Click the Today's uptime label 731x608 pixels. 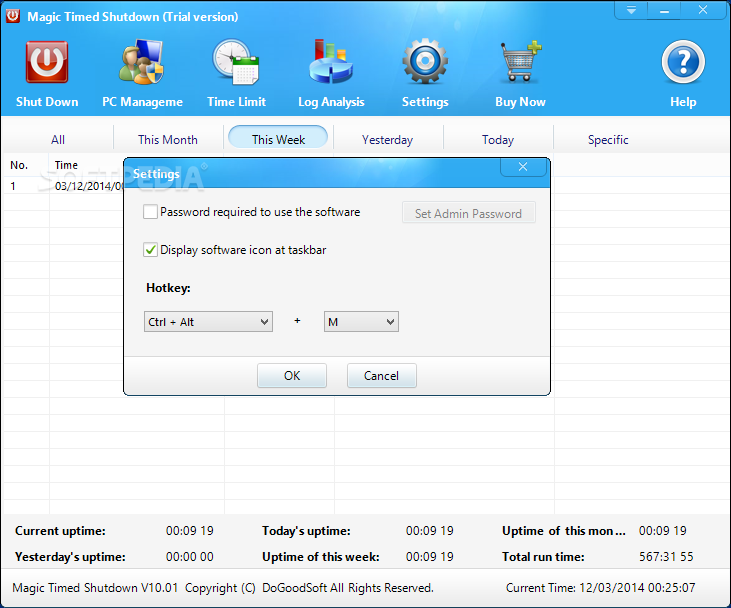pos(306,531)
